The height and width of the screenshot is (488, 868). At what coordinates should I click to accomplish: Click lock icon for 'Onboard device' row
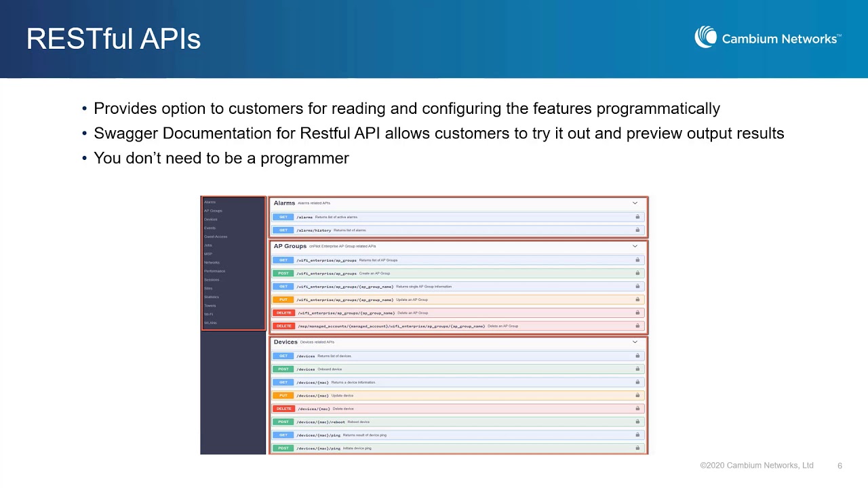coord(637,369)
